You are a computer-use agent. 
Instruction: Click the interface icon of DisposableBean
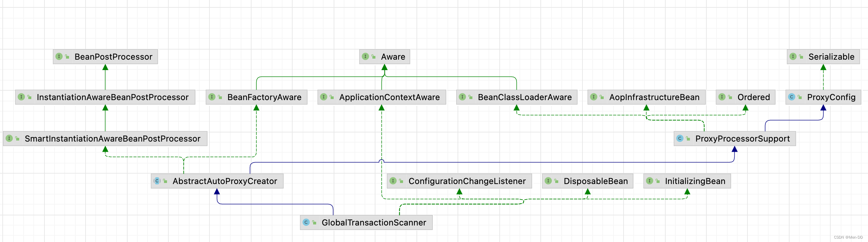tap(548, 181)
